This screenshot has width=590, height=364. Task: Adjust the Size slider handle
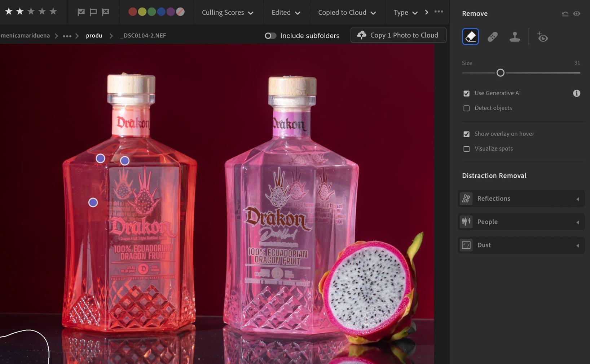(500, 73)
